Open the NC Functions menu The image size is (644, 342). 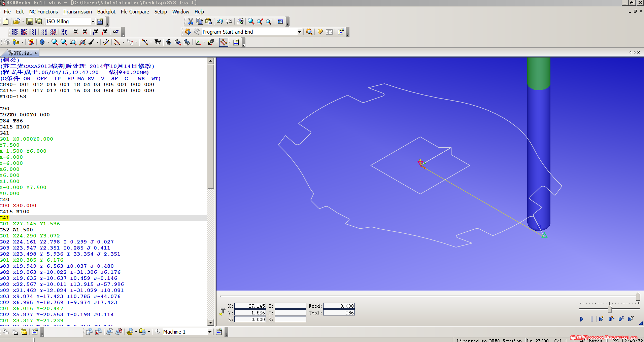43,12
